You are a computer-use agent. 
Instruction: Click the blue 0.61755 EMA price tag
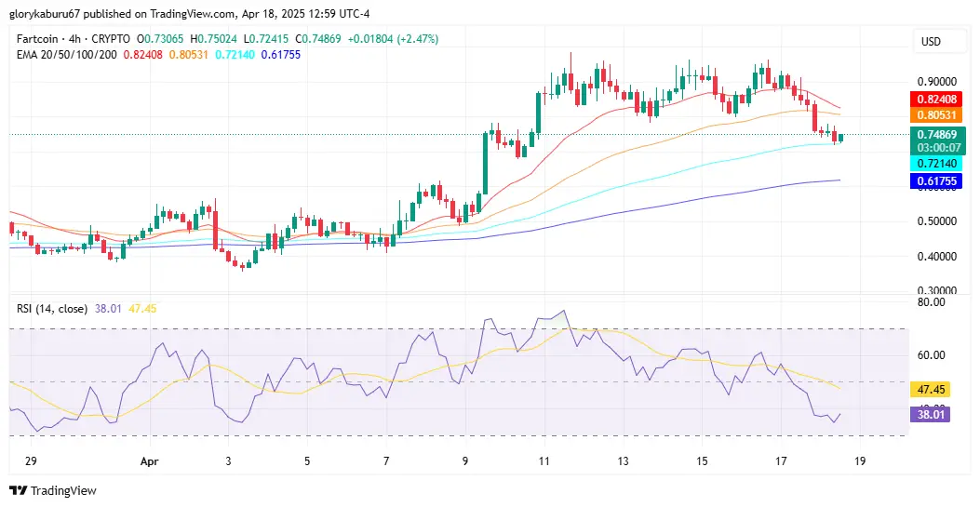click(x=936, y=181)
